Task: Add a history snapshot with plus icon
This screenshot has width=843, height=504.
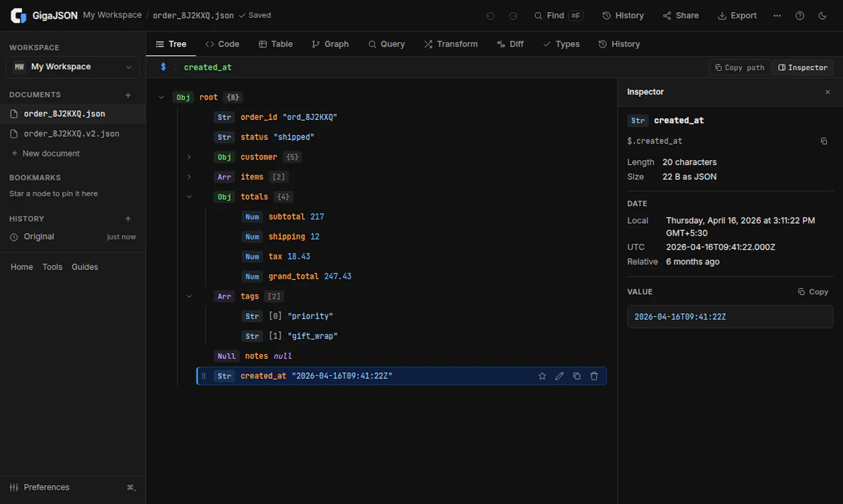Action: click(x=128, y=219)
